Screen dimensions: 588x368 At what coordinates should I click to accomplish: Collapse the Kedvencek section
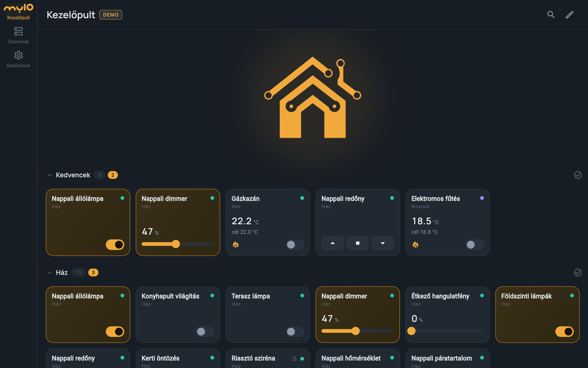tap(49, 175)
